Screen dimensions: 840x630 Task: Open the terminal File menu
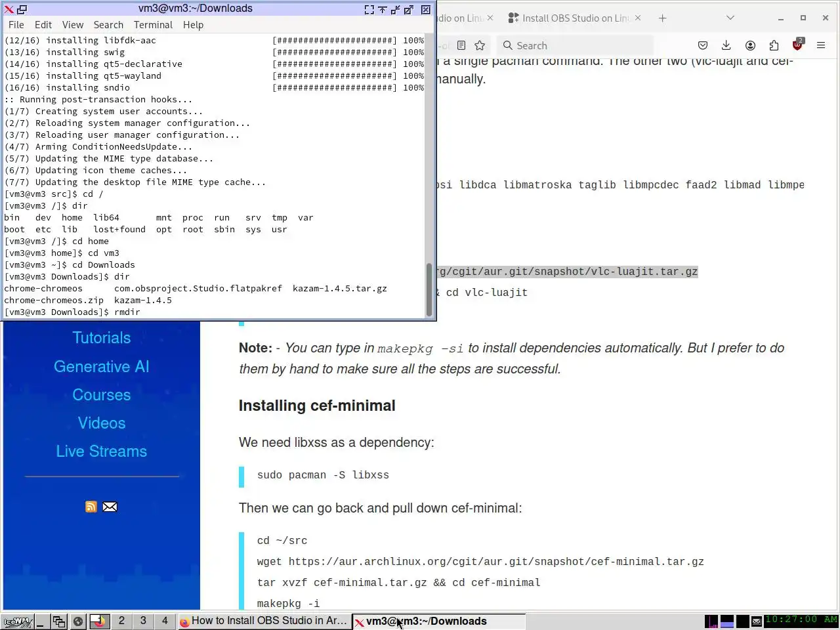(16, 25)
